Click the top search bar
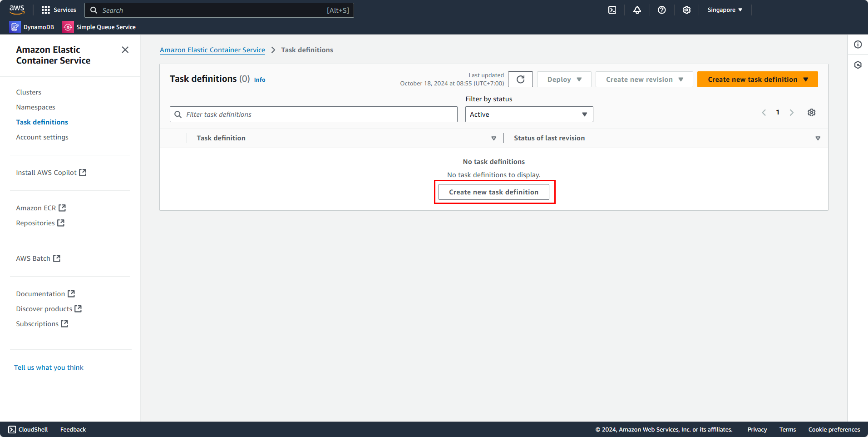This screenshot has width=868, height=437. [x=219, y=10]
